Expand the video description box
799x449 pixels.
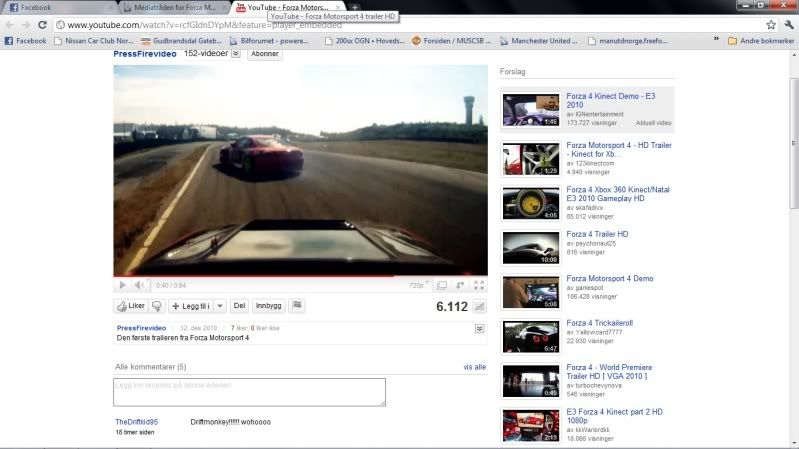[x=480, y=329]
